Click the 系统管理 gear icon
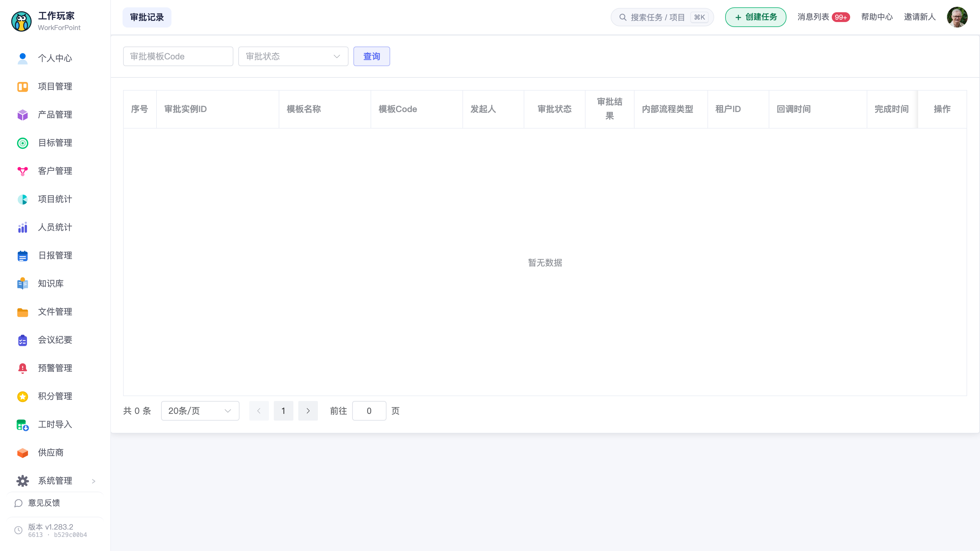This screenshot has width=980, height=551. (22, 481)
